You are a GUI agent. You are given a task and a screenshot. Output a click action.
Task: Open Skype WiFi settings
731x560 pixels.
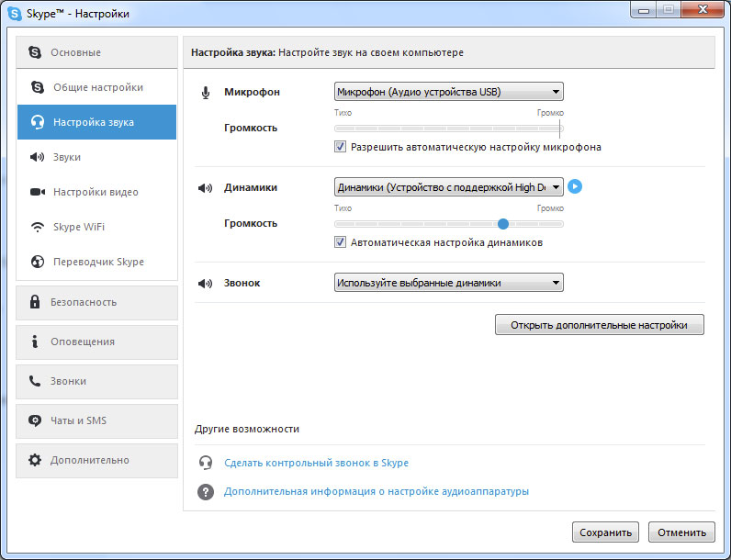point(97,227)
